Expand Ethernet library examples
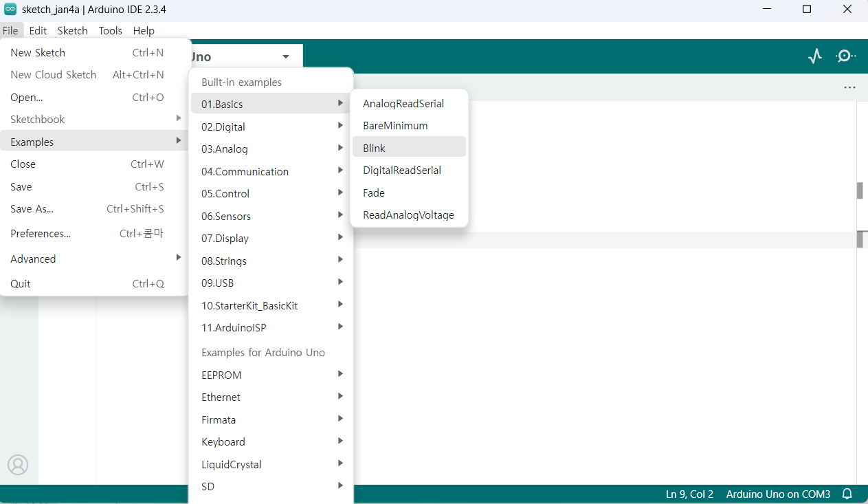Image resolution: width=868 pixels, height=504 pixels. tap(271, 397)
